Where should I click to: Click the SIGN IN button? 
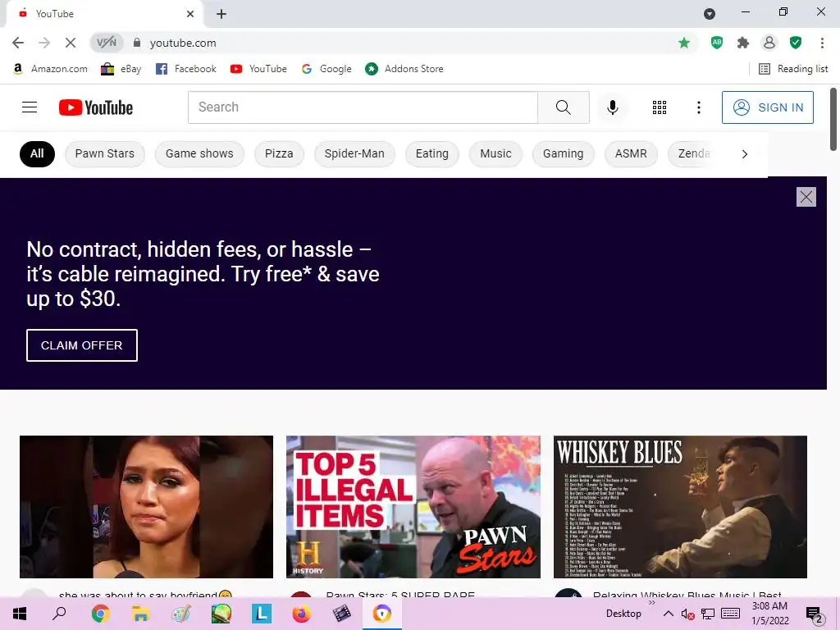(x=767, y=107)
